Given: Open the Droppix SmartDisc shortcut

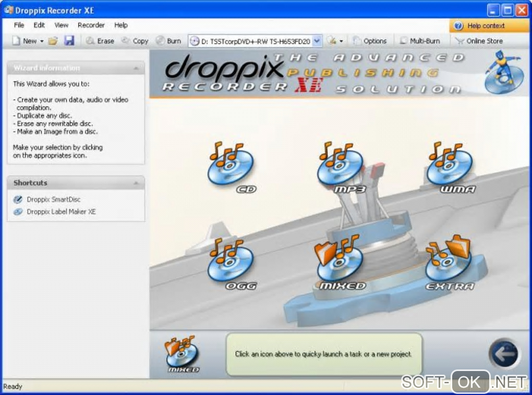Looking at the screenshot, I should (54, 200).
